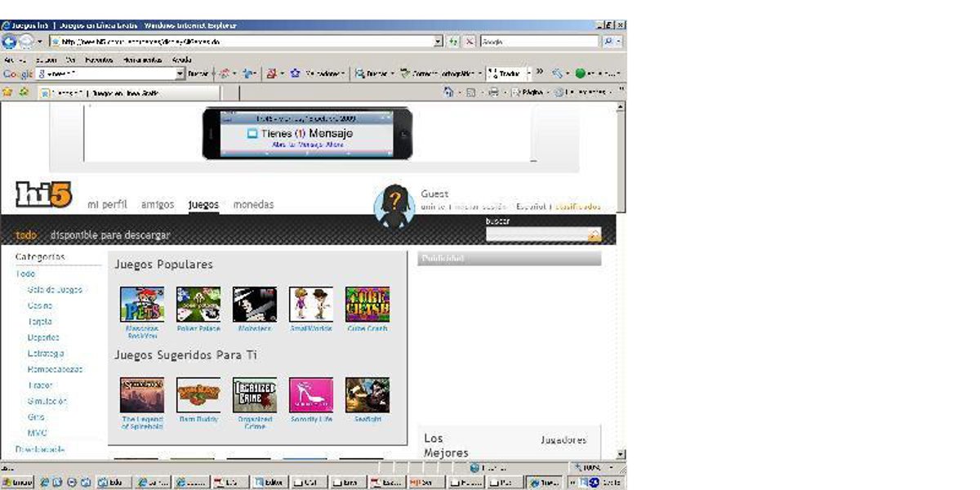Click the printer icon in command bar
This screenshot has width=980, height=490.
[493, 92]
